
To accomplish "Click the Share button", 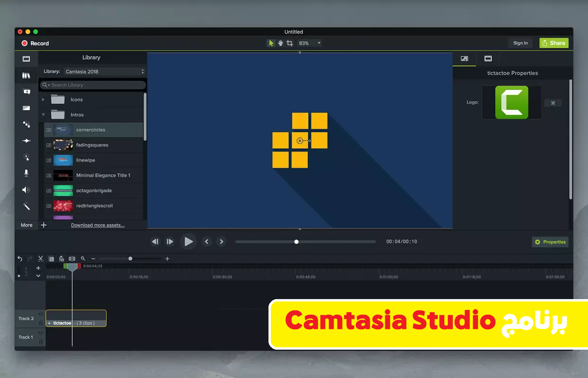I will (554, 43).
